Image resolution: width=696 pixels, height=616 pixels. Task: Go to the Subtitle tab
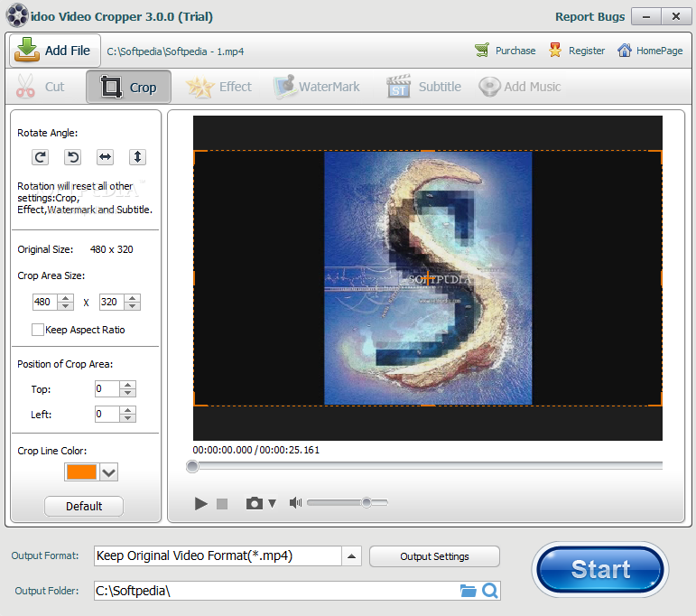point(424,87)
